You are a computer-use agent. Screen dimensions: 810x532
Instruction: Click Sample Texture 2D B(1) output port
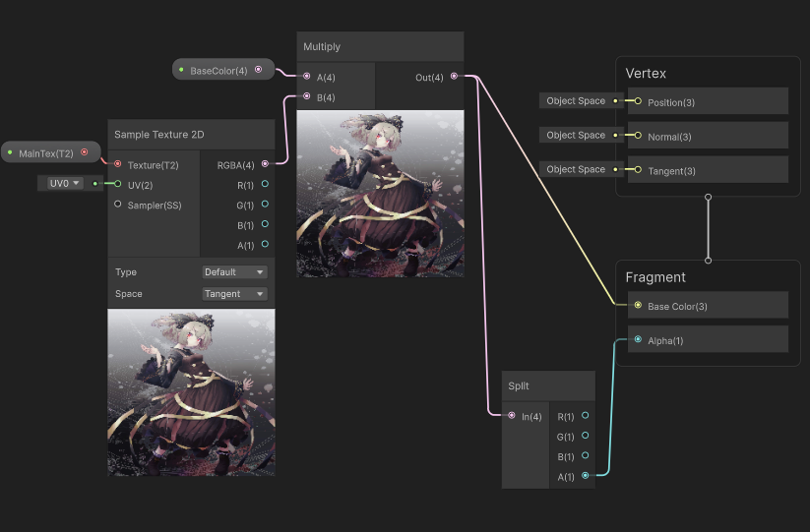(x=265, y=224)
